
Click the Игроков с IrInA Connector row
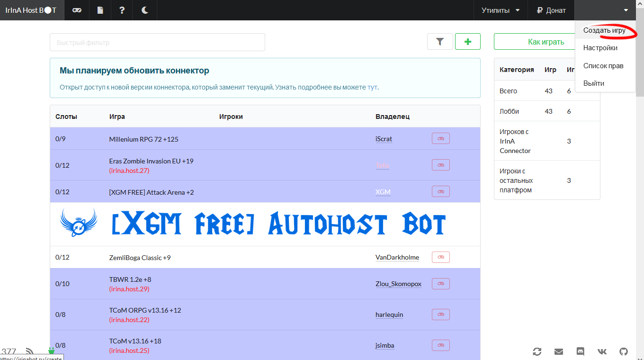click(547, 141)
